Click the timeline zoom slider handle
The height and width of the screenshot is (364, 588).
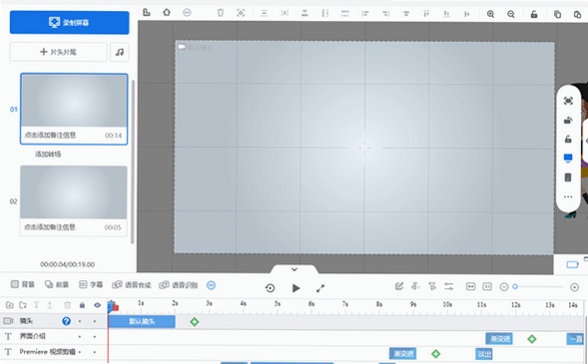click(x=515, y=287)
